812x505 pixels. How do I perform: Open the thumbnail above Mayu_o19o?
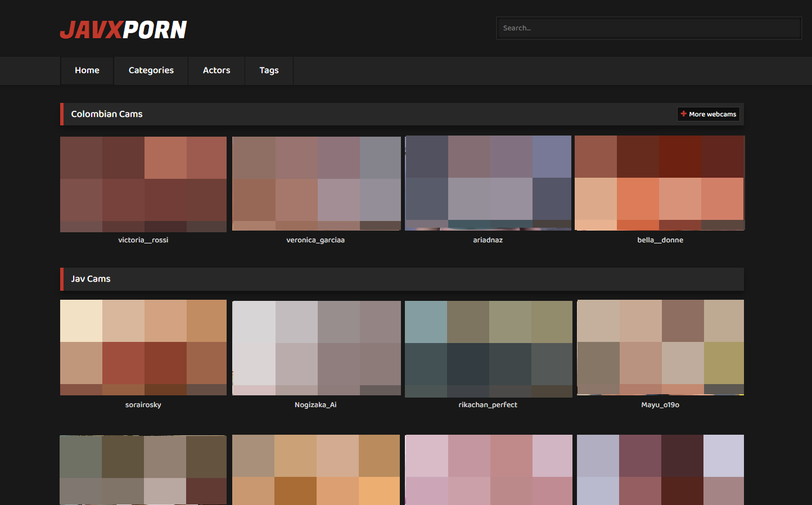[x=660, y=348]
